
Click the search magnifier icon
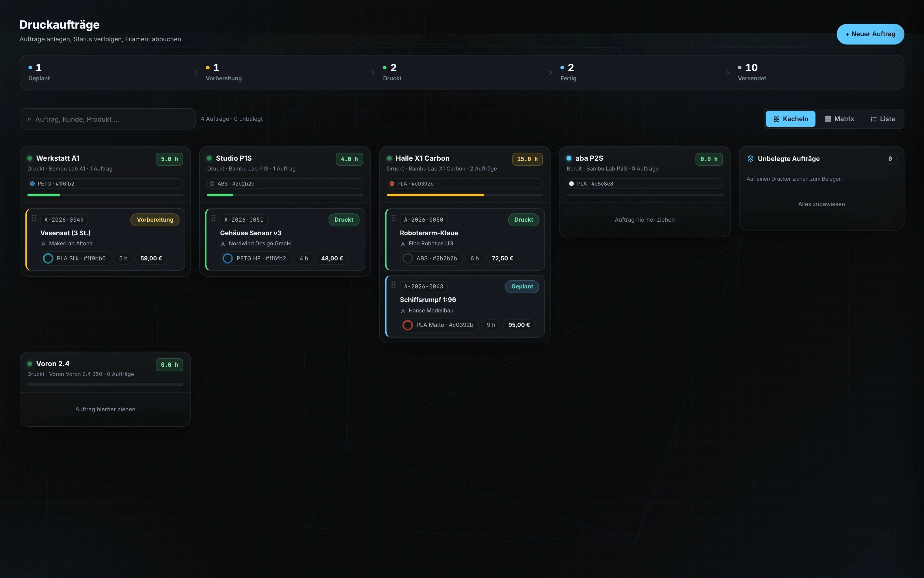click(x=29, y=119)
